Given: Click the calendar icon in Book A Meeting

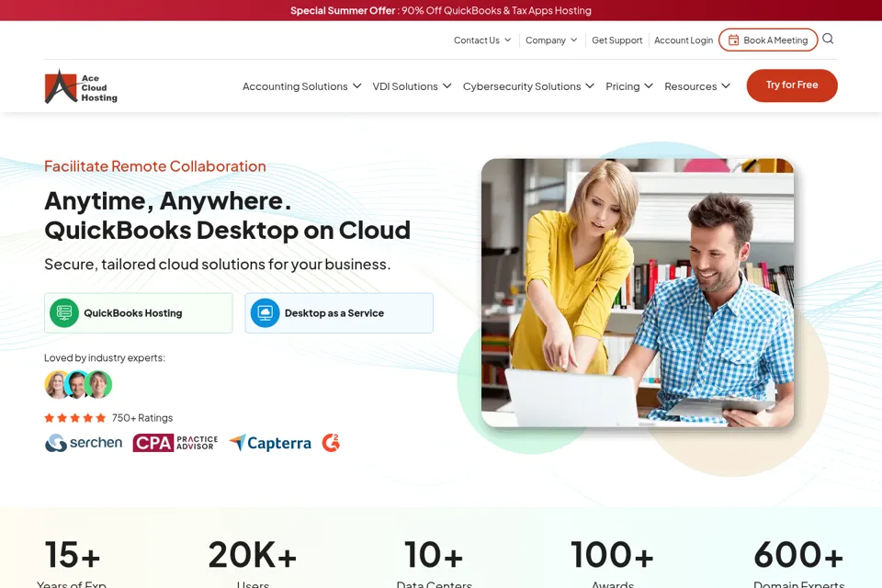Looking at the screenshot, I should coord(733,40).
